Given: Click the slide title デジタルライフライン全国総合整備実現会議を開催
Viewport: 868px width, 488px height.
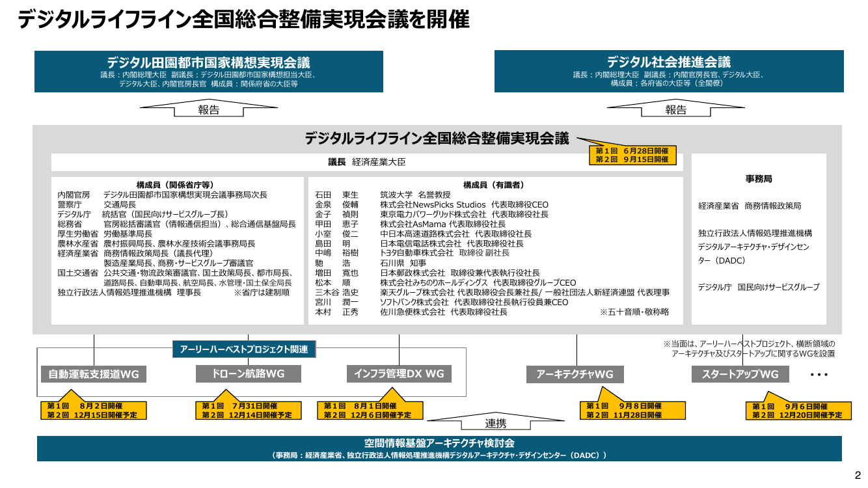Looking at the screenshot, I should pyautogui.click(x=243, y=21).
